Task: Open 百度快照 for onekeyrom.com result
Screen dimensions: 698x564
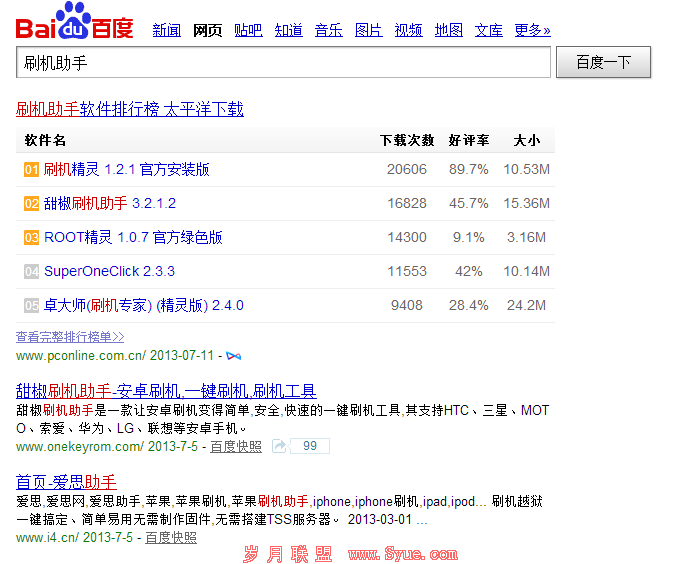Action: click(x=236, y=446)
